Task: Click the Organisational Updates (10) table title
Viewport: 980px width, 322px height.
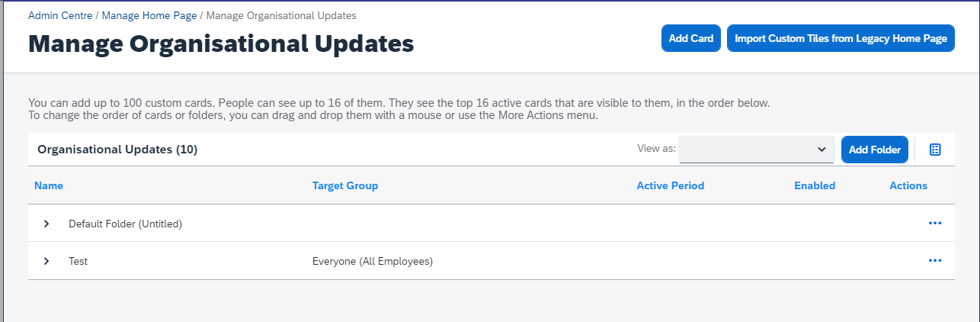Action: click(117, 150)
